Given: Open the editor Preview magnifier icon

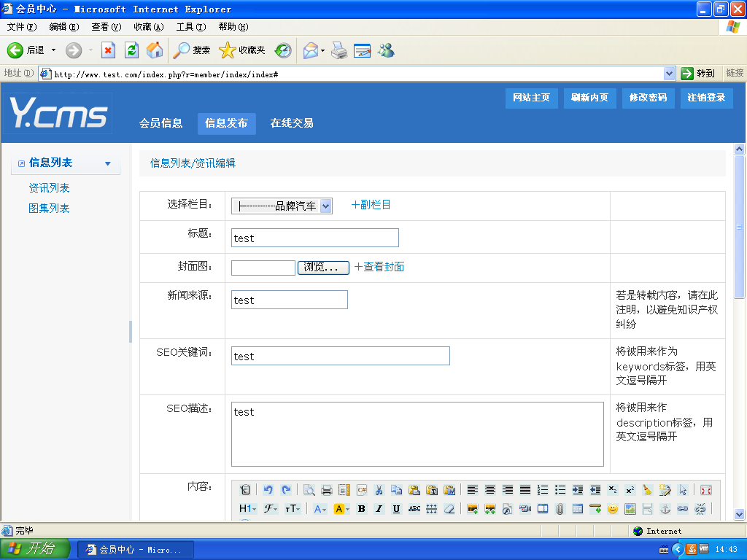Looking at the screenshot, I should (x=309, y=489).
